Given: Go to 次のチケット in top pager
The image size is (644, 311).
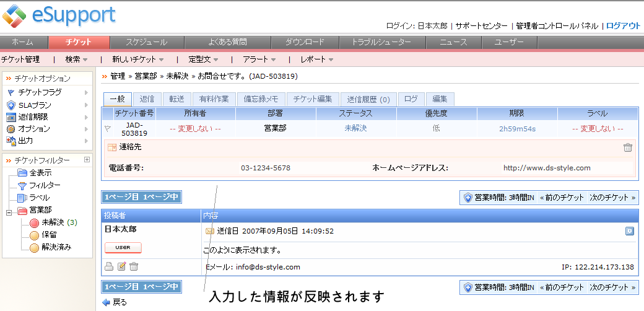Looking at the screenshot, I should click(x=613, y=198).
